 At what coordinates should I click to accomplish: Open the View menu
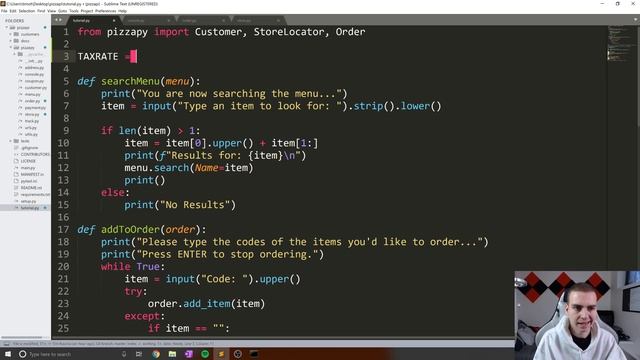[x=51, y=11]
